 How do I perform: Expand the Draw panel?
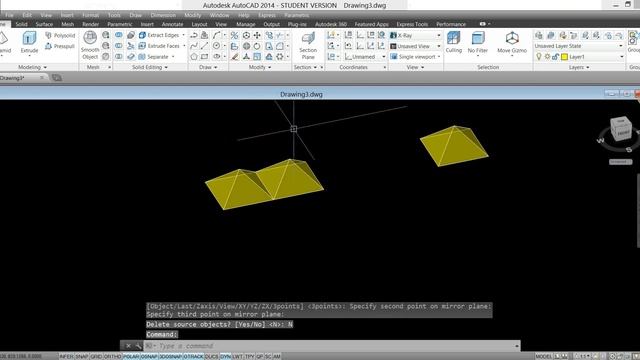[208, 67]
